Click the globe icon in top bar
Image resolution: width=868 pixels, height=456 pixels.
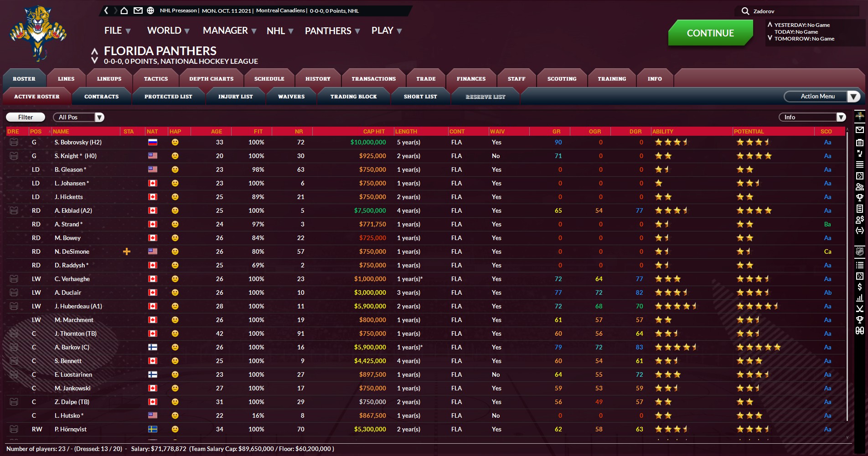[x=150, y=10]
